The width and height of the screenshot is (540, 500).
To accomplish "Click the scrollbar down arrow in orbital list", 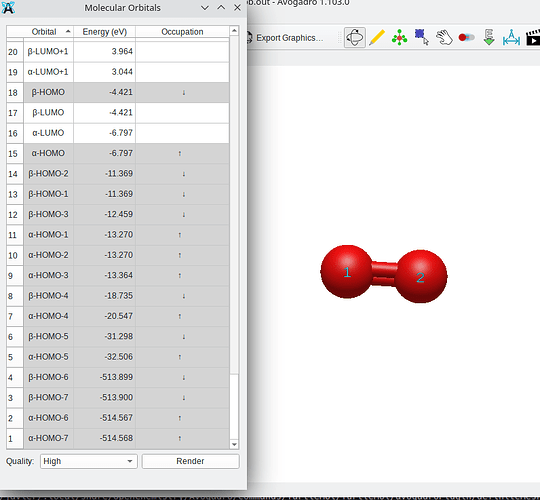I will click(x=234, y=444).
